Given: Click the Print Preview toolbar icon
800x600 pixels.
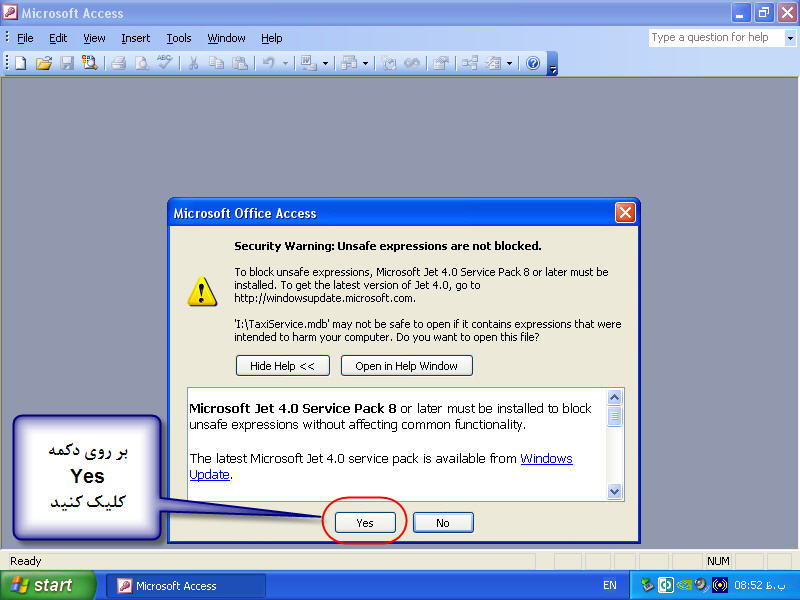Looking at the screenshot, I should (x=141, y=63).
